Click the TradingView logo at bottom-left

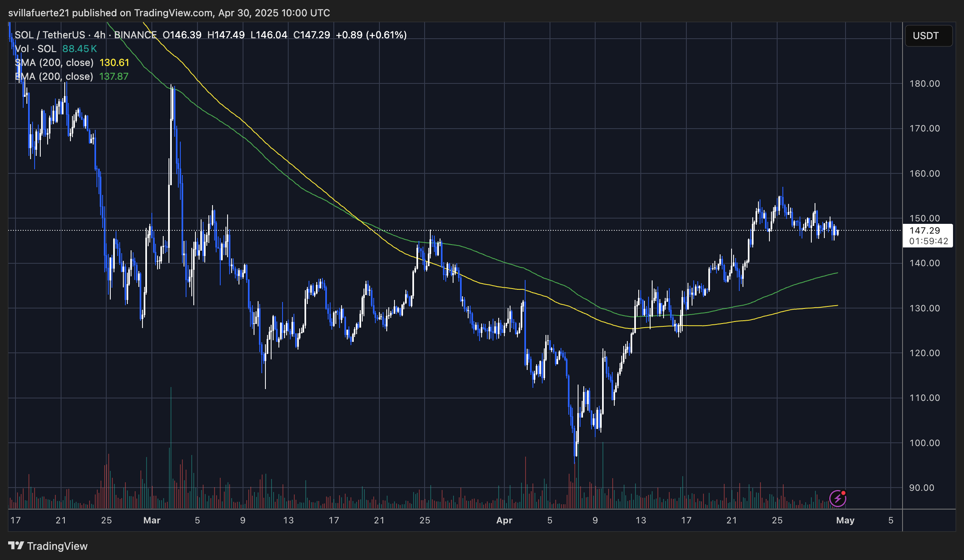[48, 546]
